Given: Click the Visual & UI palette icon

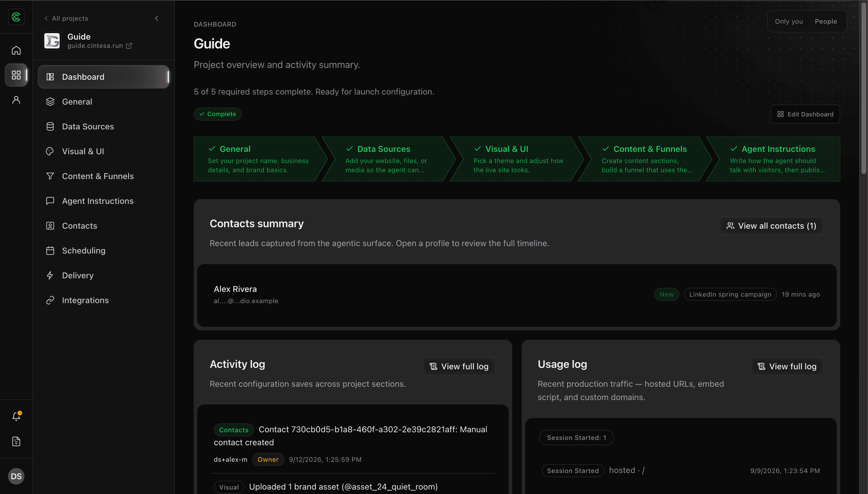Looking at the screenshot, I should coord(50,151).
